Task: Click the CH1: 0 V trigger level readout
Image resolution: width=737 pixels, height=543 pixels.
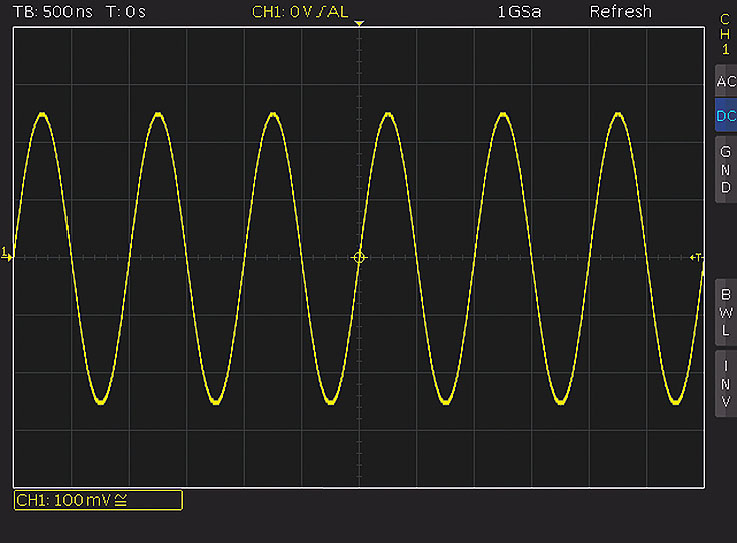Action: pyautogui.click(x=285, y=12)
